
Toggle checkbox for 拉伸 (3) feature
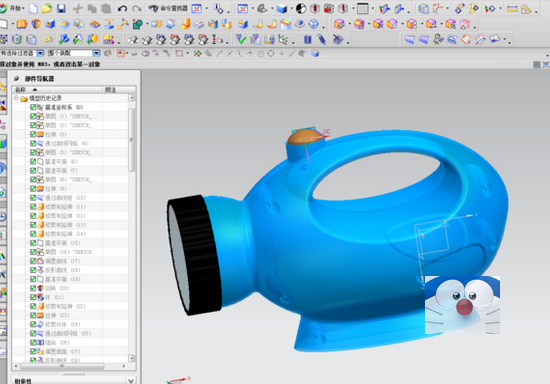click(x=33, y=134)
